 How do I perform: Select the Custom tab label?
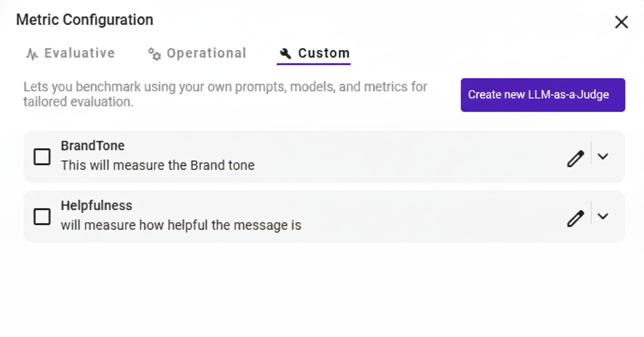click(x=324, y=54)
